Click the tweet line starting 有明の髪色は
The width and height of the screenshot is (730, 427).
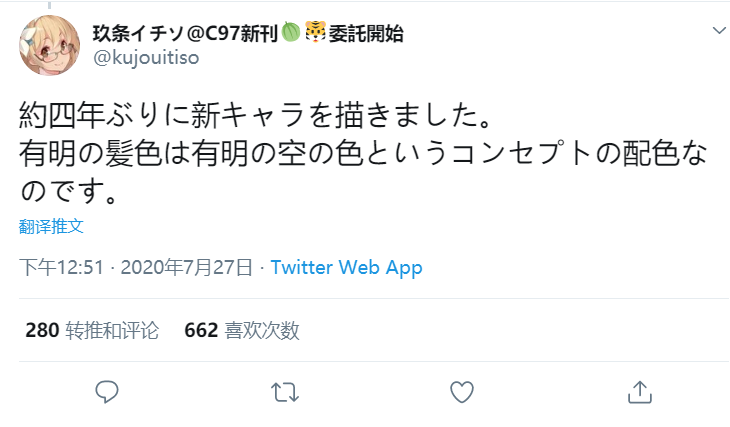click(x=363, y=153)
